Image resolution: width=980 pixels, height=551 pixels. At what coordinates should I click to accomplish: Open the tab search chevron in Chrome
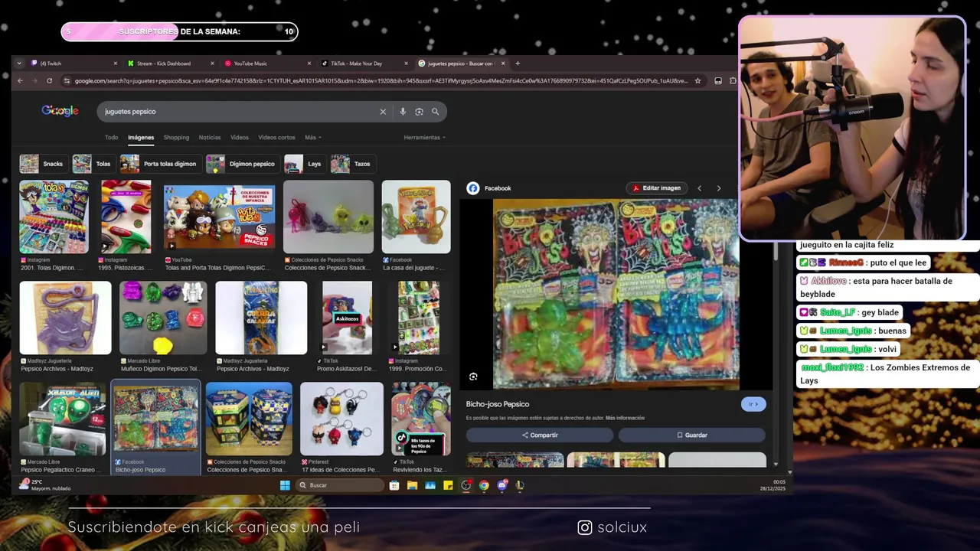click(x=19, y=64)
